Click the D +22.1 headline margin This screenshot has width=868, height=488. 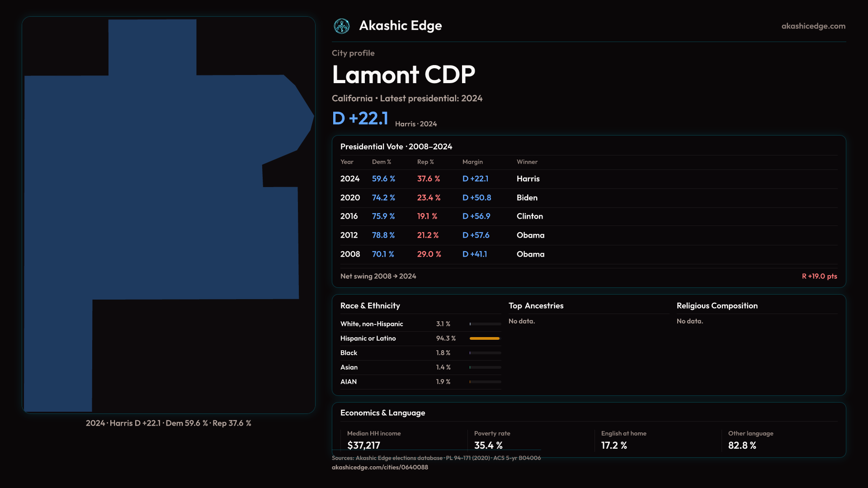coord(360,118)
